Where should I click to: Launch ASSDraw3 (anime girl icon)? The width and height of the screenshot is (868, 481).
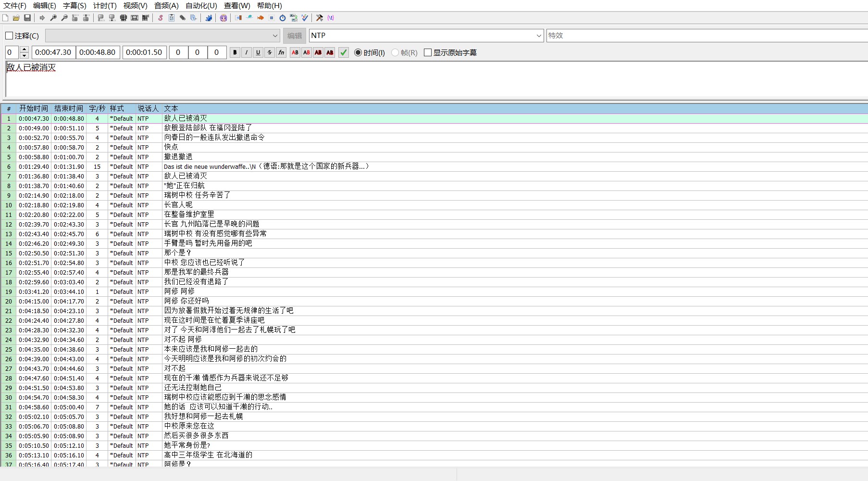click(223, 18)
